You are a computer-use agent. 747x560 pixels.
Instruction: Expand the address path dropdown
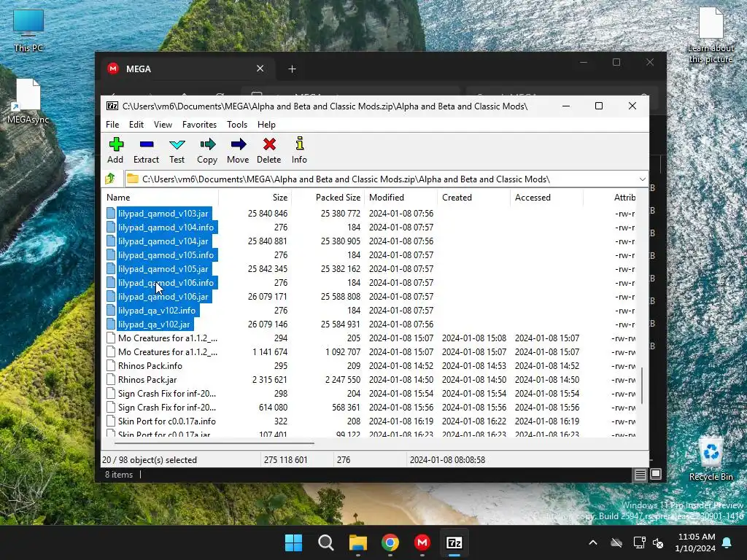(x=642, y=179)
